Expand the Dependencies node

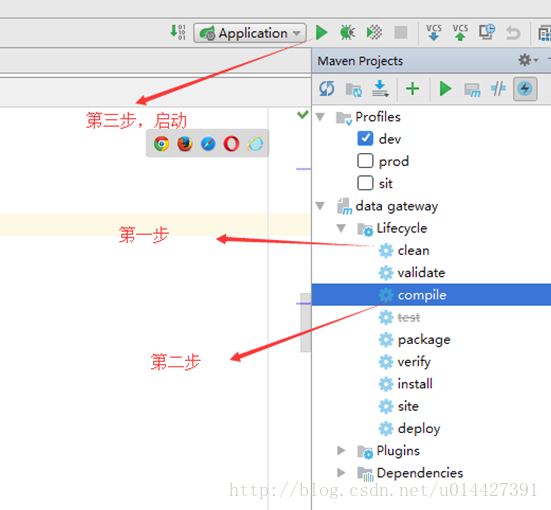coord(341,473)
